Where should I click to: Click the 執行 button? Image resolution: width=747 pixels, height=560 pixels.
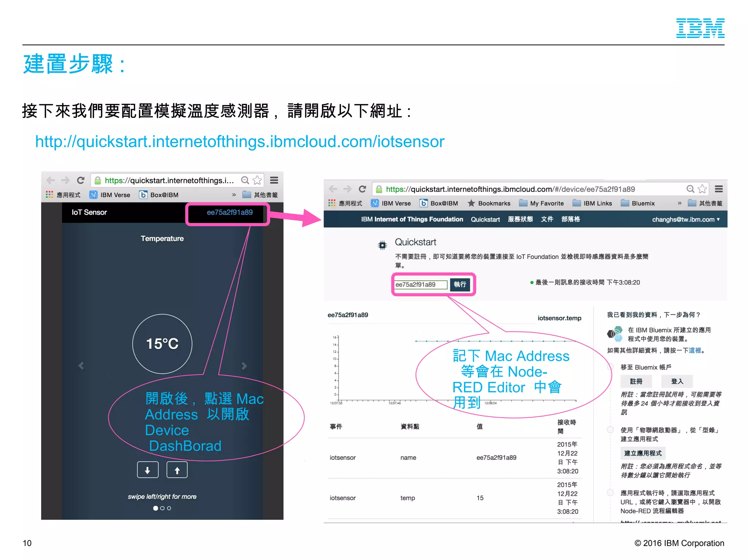460,284
